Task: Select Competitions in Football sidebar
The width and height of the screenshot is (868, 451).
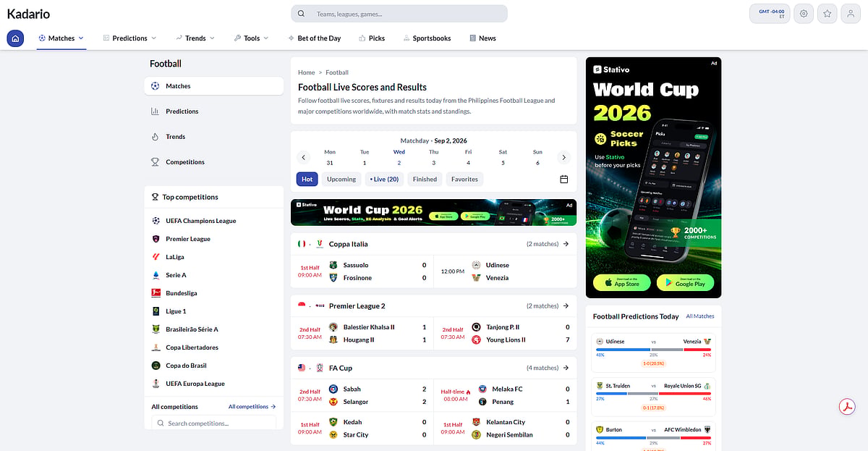Action: coord(213,162)
